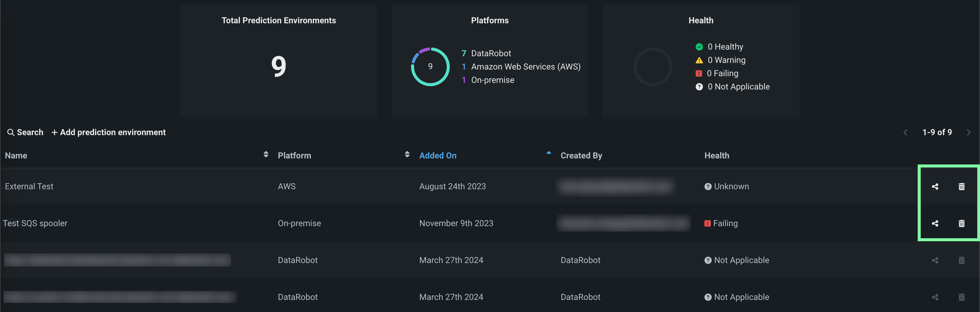This screenshot has width=980, height=312.
Task: Click share icon for External Test row
Action: [935, 187]
